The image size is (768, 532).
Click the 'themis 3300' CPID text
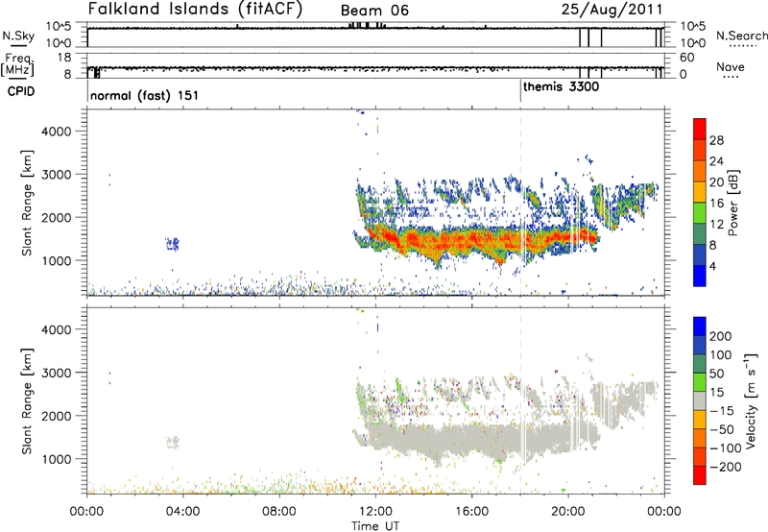(561, 87)
